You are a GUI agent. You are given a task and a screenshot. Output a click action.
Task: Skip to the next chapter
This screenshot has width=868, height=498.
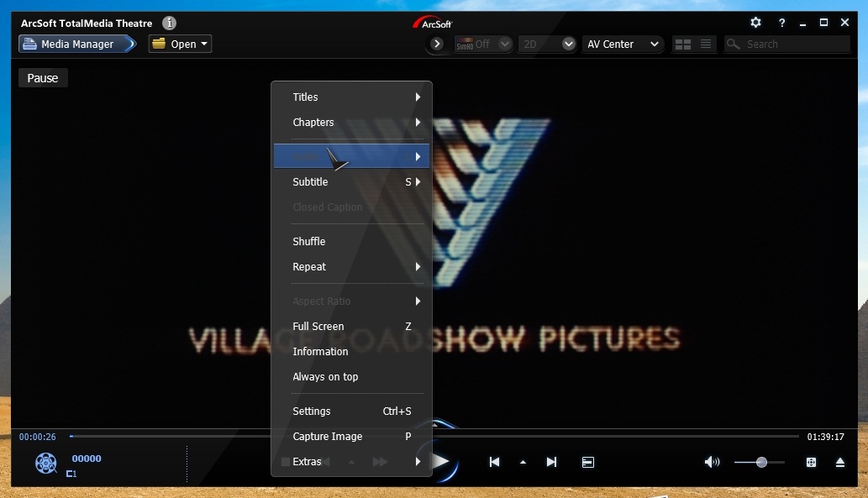point(551,462)
